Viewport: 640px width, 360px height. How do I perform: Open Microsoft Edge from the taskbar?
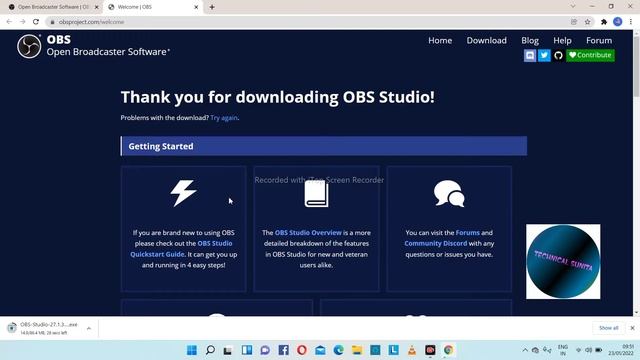(338, 350)
